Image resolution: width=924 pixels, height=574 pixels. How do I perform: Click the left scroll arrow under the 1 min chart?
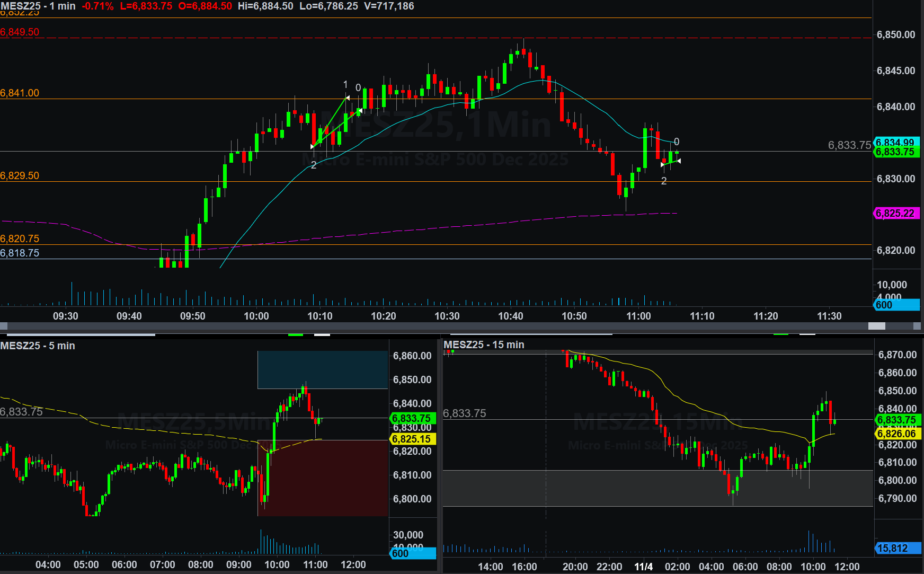click(x=3, y=326)
